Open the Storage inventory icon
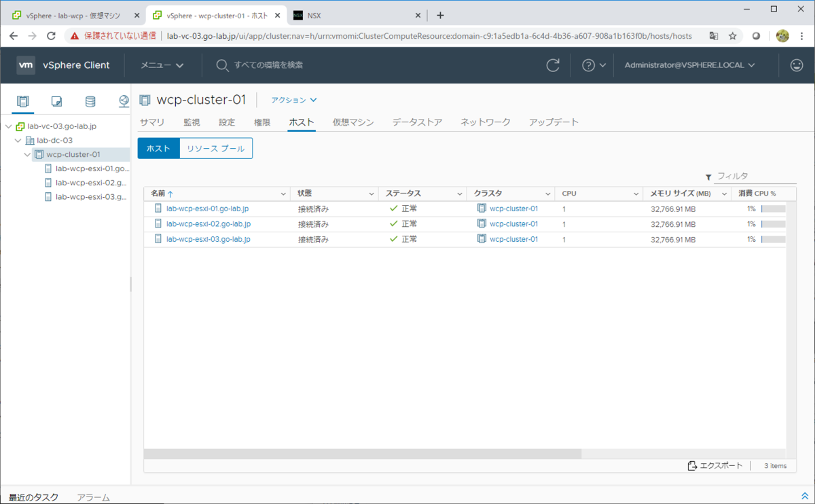 [x=90, y=101]
